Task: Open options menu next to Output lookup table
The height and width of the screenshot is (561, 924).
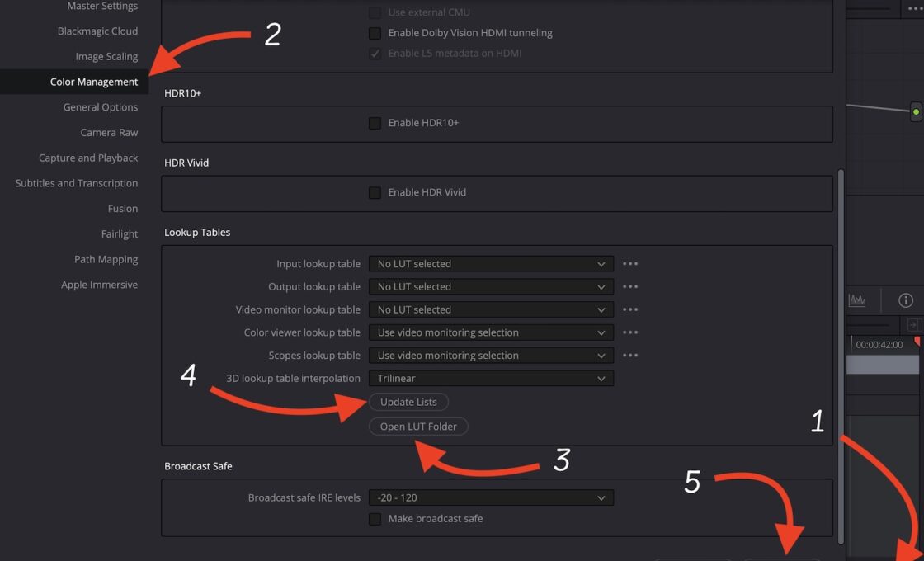Action: click(x=630, y=286)
